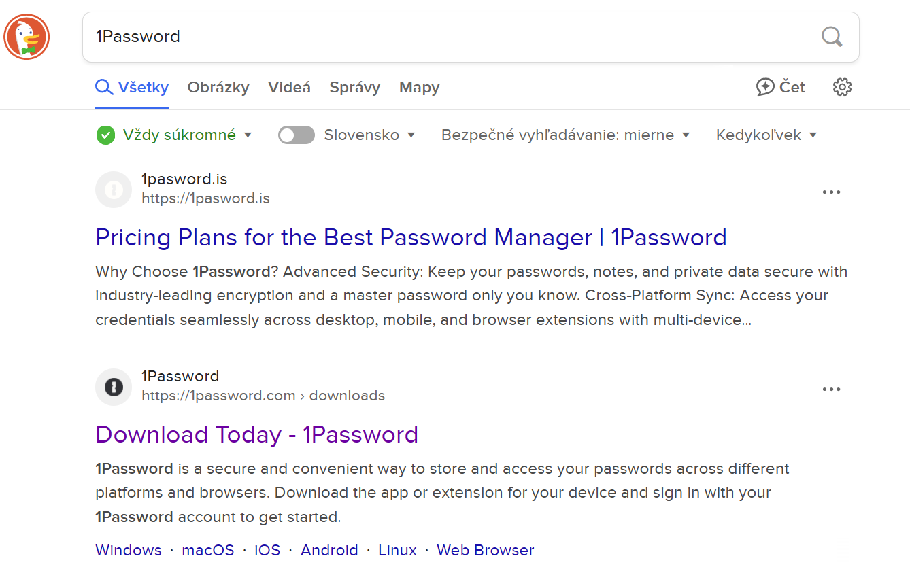Open the Slovensko region dropdown arrow
The width and height of the screenshot is (910, 588).
click(x=411, y=135)
